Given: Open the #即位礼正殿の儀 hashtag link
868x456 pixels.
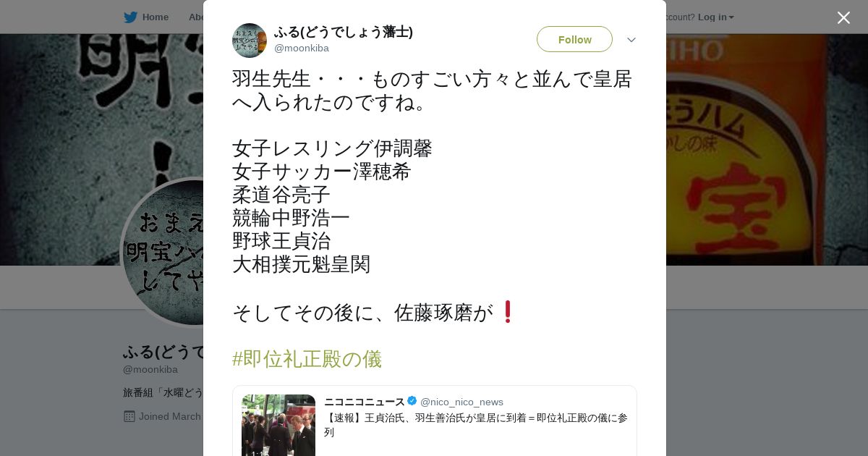Looking at the screenshot, I should [307, 359].
